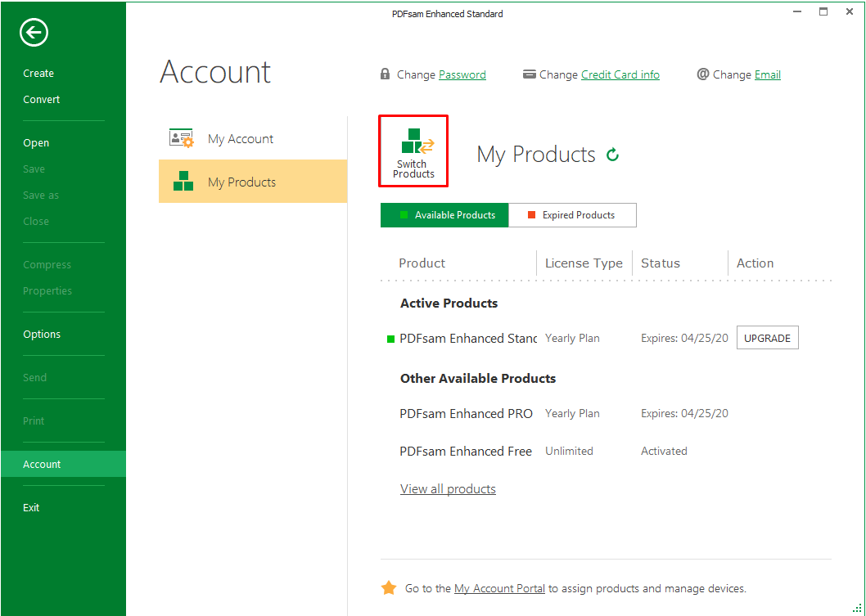Click the License Type column header
Screen dimensions: 866x616
pos(584,263)
